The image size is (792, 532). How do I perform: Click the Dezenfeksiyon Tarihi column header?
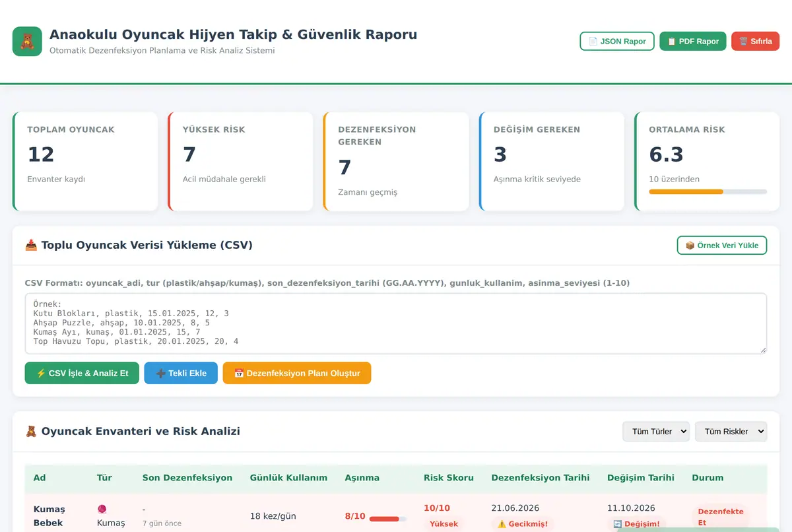pyautogui.click(x=541, y=477)
